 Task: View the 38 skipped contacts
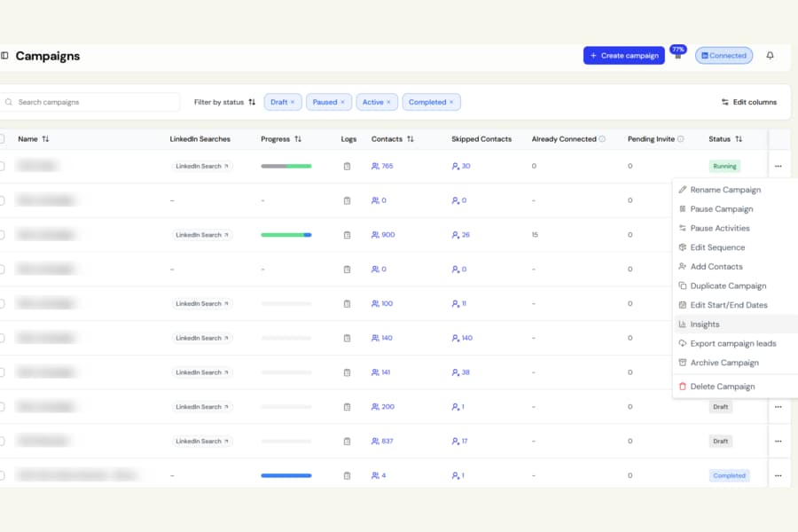tap(460, 372)
